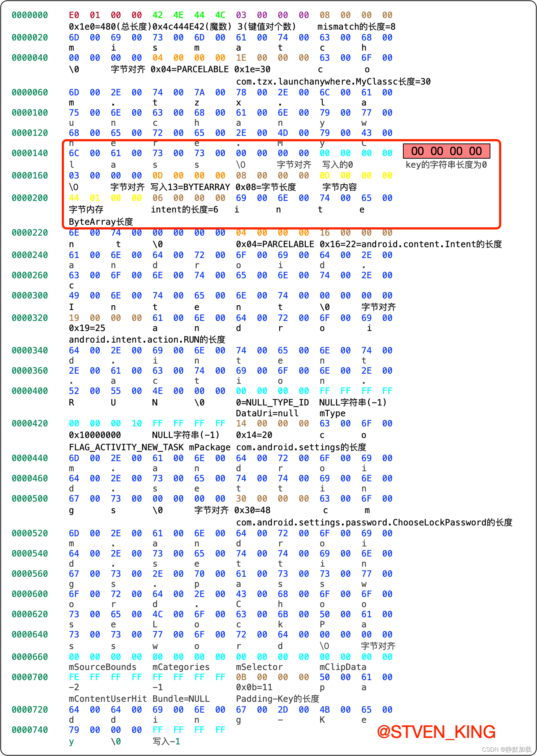
Task: Select the label "key的字符串长度为0"
Action: tap(446, 164)
